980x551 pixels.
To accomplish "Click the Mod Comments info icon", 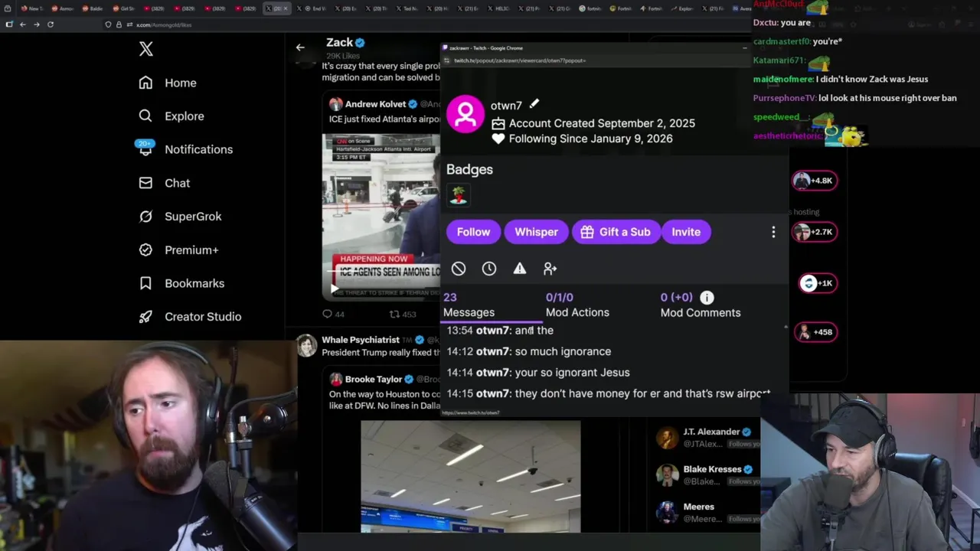I will click(x=707, y=298).
